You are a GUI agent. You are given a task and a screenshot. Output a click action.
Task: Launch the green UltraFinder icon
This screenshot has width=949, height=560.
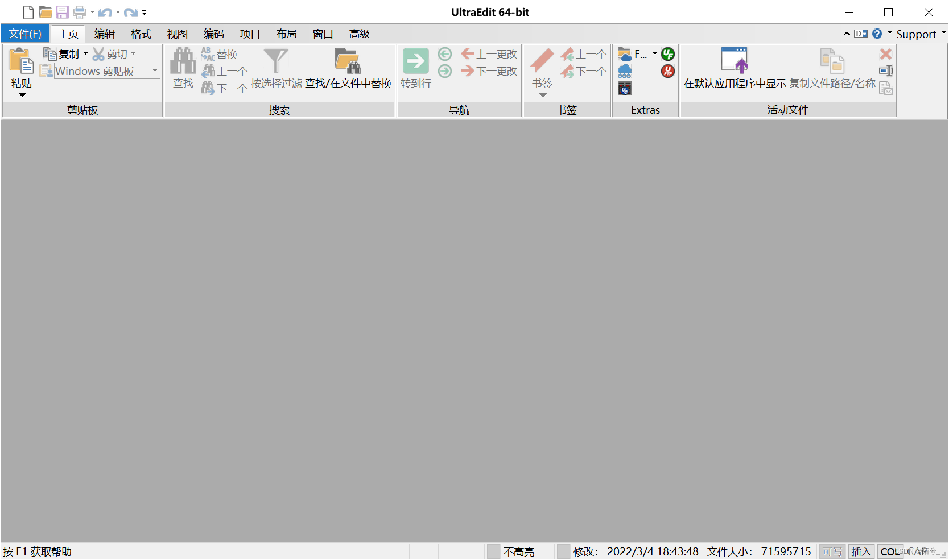[x=668, y=54]
